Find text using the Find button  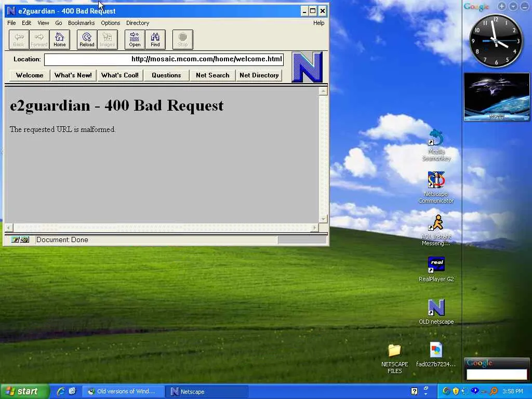[x=155, y=39]
